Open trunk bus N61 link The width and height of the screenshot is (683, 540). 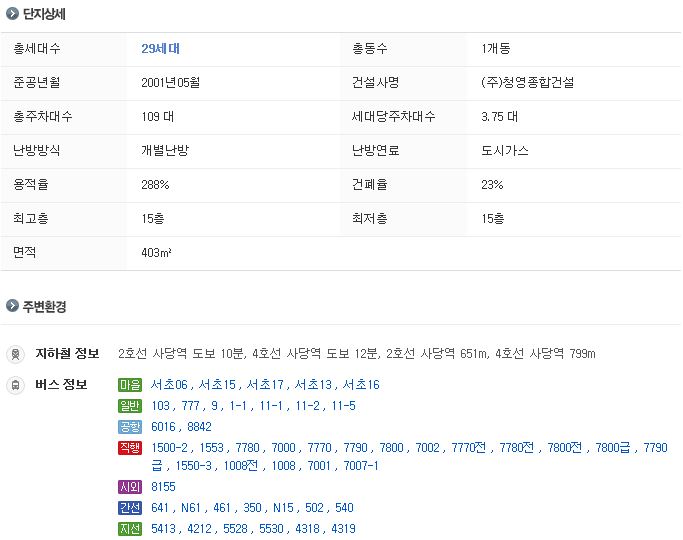[192, 508]
